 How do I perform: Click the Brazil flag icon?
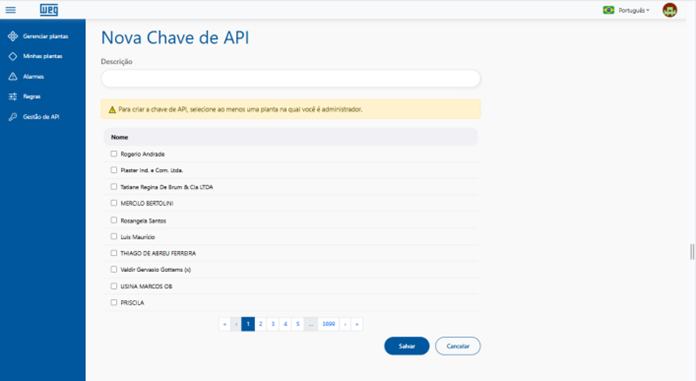(x=609, y=10)
